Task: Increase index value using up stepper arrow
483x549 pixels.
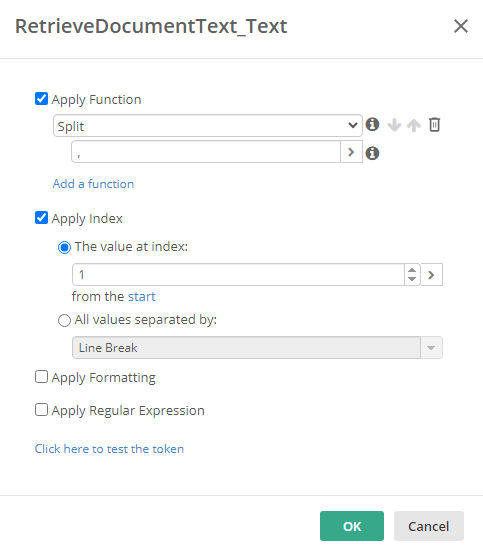Action: [x=412, y=270]
